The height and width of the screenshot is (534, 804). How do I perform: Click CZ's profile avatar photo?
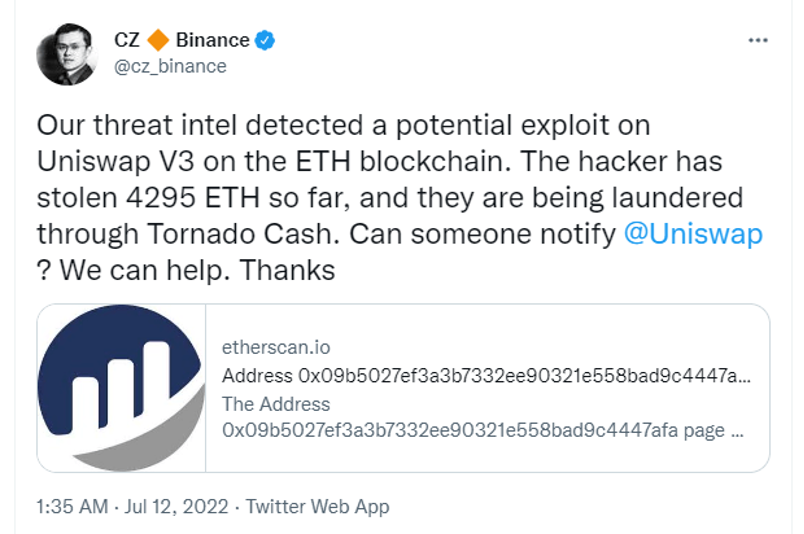click(67, 53)
